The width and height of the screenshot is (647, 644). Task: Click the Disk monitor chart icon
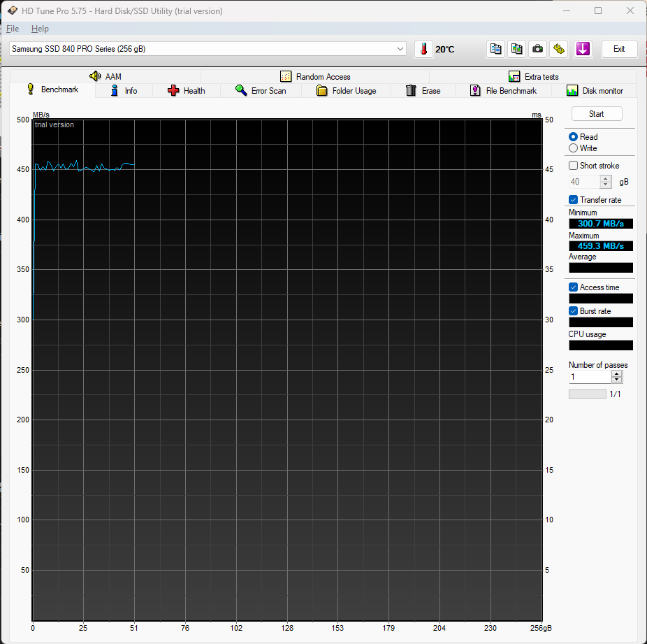pos(572,90)
